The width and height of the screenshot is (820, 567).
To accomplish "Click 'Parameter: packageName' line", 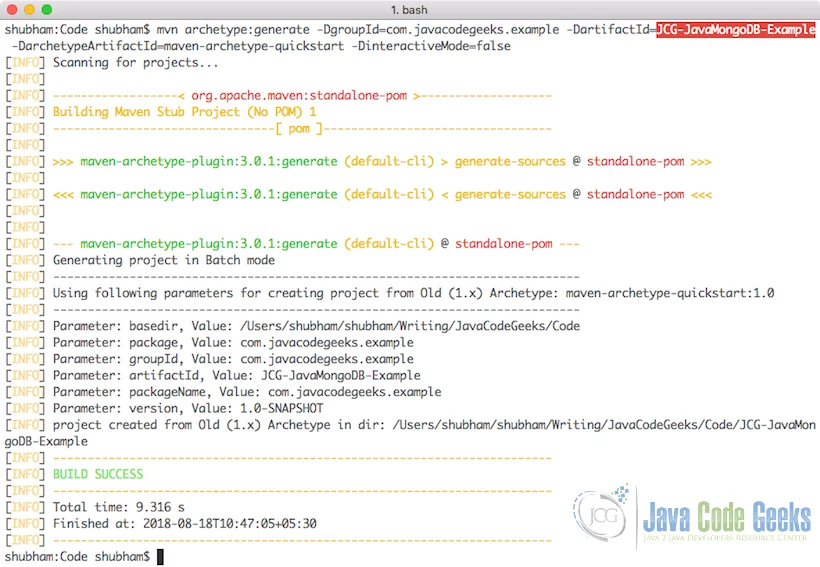I will click(x=247, y=392).
